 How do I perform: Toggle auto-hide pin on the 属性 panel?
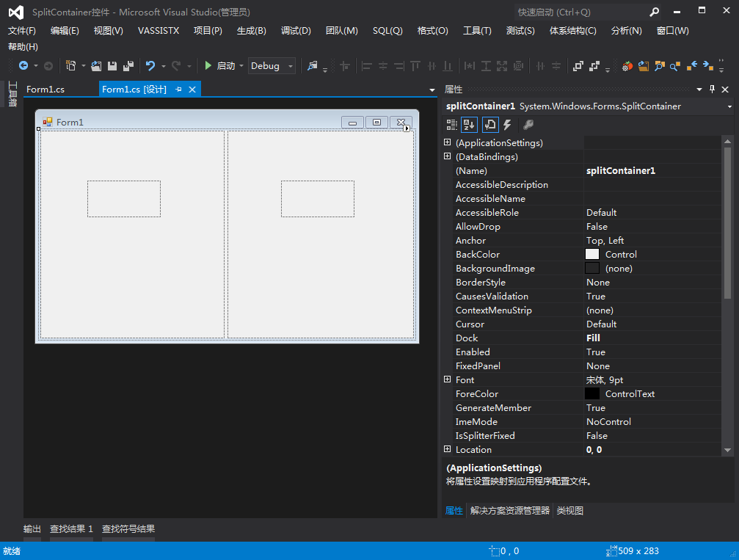pyautogui.click(x=712, y=89)
